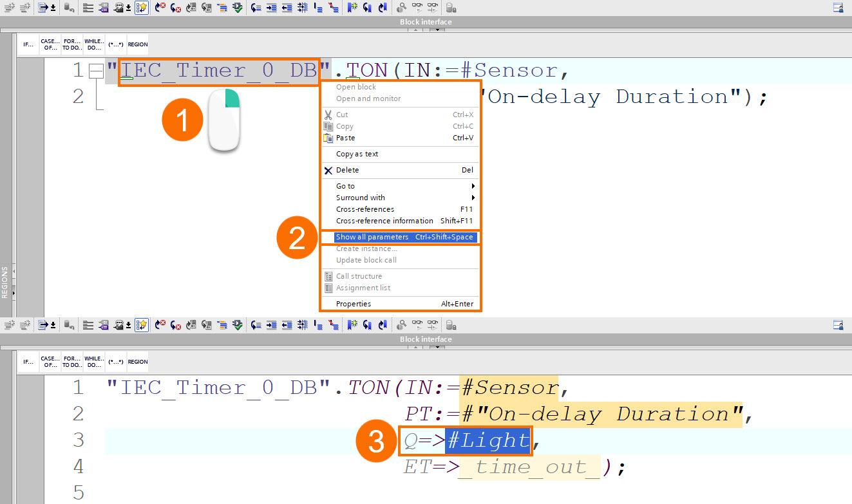Insert a WHILE..DO snippet from the tab bar
This screenshot has width=852, height=504.
94,44
